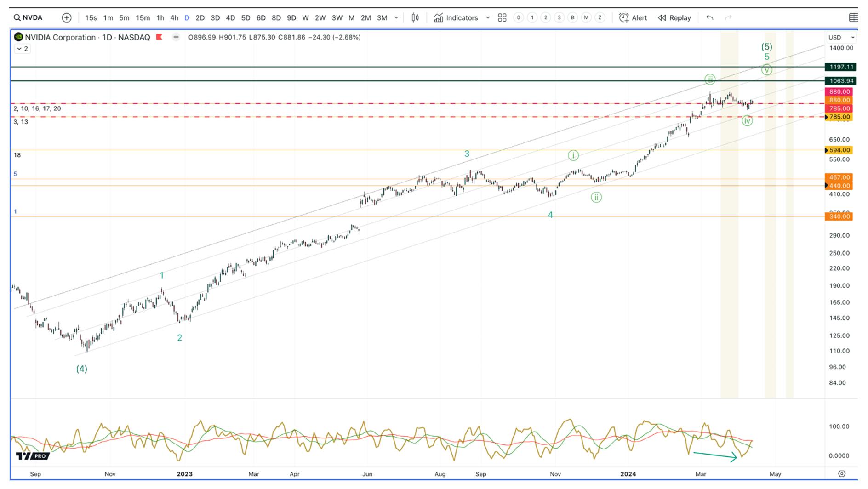The image size is (868, 489).
Task: Toggle the circled Z quick button
Action: (600, 18)
